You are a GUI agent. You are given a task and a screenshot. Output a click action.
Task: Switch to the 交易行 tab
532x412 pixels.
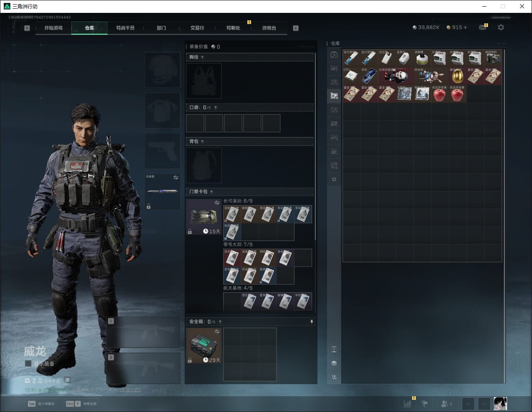197,28
